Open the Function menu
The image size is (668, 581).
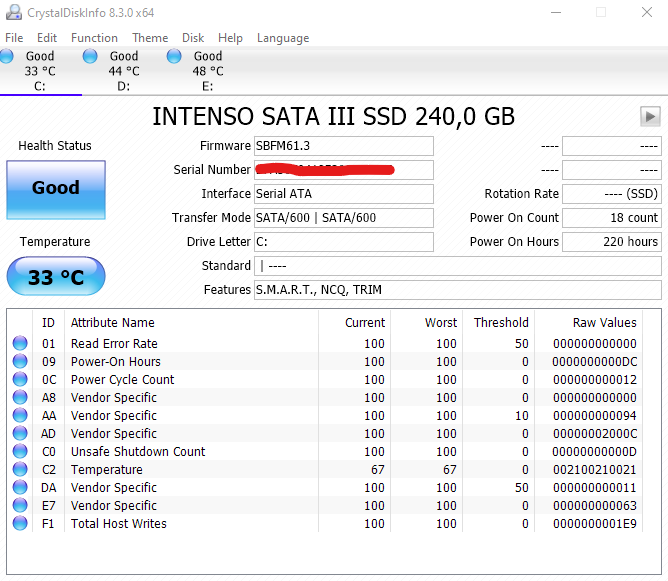[x=94, y=38]
